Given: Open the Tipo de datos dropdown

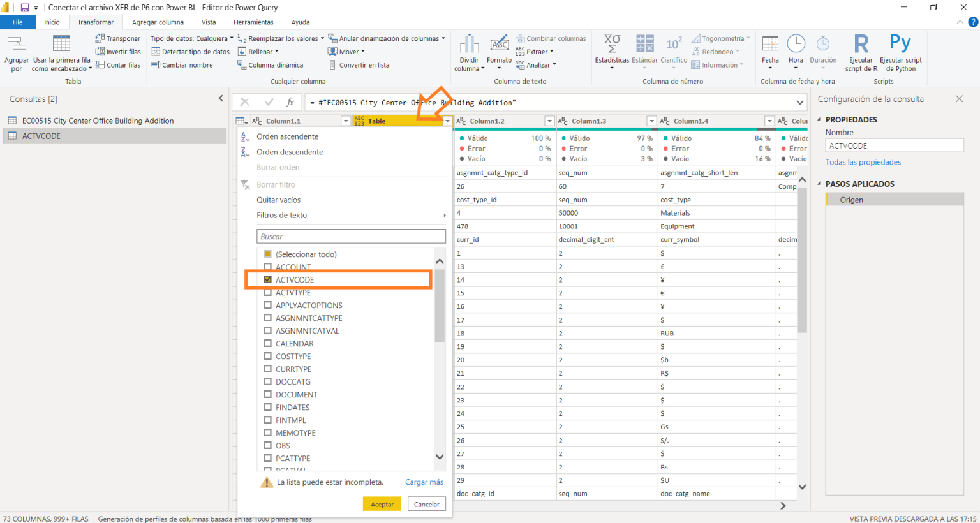Looking at the screenshot, I should (x=191, y=38).
